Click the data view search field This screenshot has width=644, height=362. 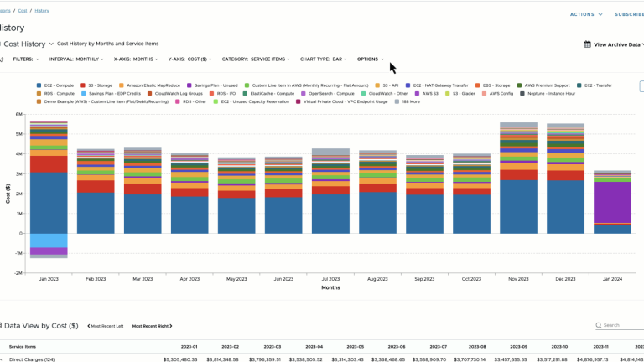pos(621,325)
